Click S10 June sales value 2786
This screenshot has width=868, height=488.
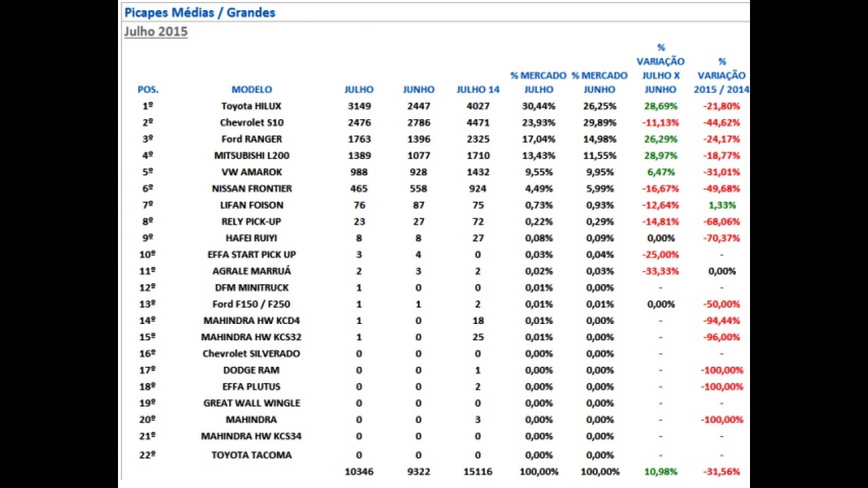tap(418, 123)
